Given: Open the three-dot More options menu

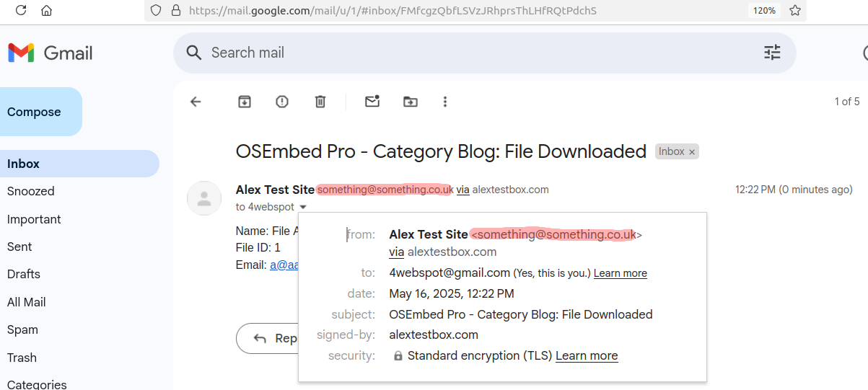Looking at the screenshot, I should 445,102.
